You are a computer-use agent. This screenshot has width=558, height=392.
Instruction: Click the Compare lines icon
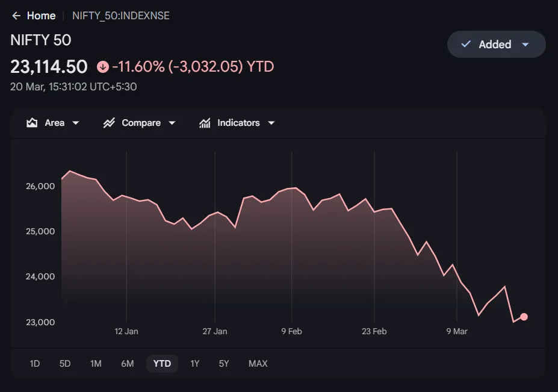tap(109, 123)
